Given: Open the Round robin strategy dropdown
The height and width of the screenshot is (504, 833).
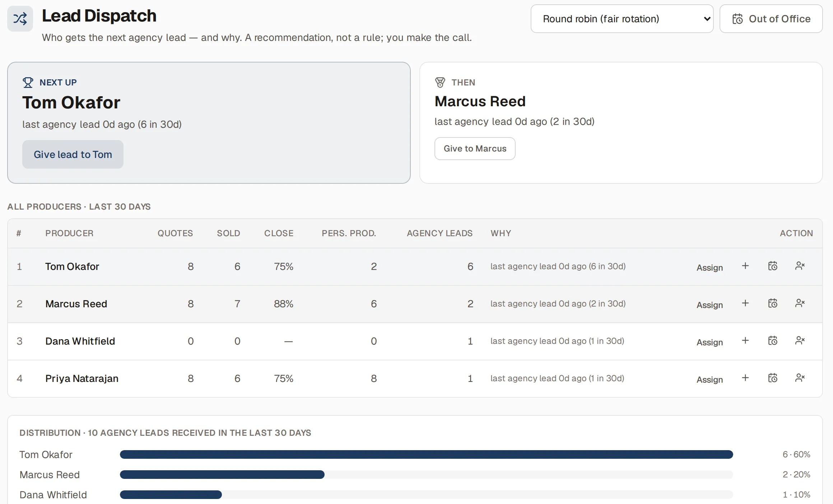Looking at the screenshot, I should tap(622, 19).
